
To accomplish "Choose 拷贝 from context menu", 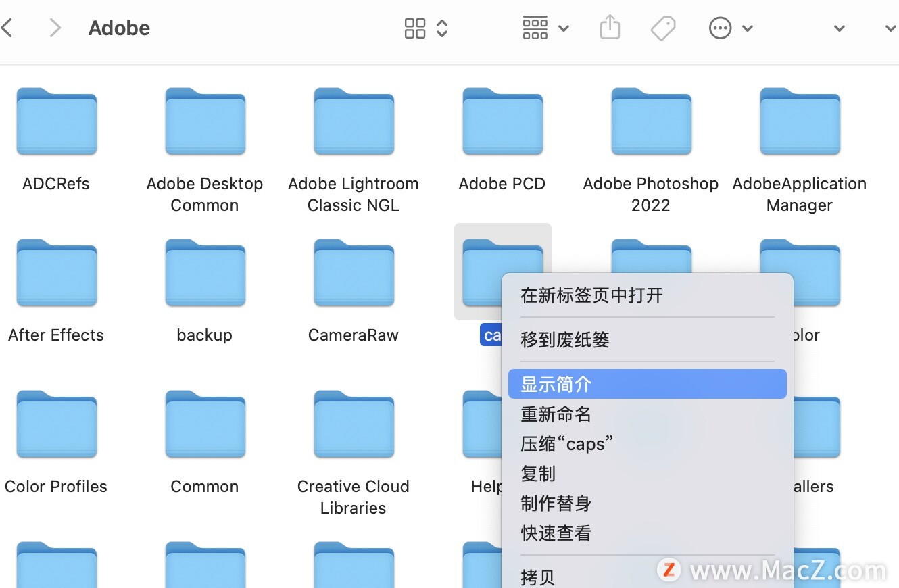I will tap(647, 577).
